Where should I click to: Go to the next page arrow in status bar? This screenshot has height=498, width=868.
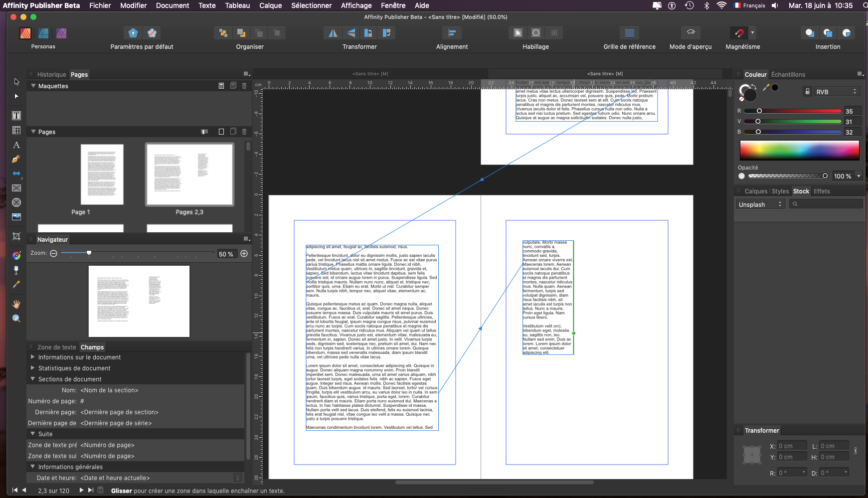(x=81, y=491)
